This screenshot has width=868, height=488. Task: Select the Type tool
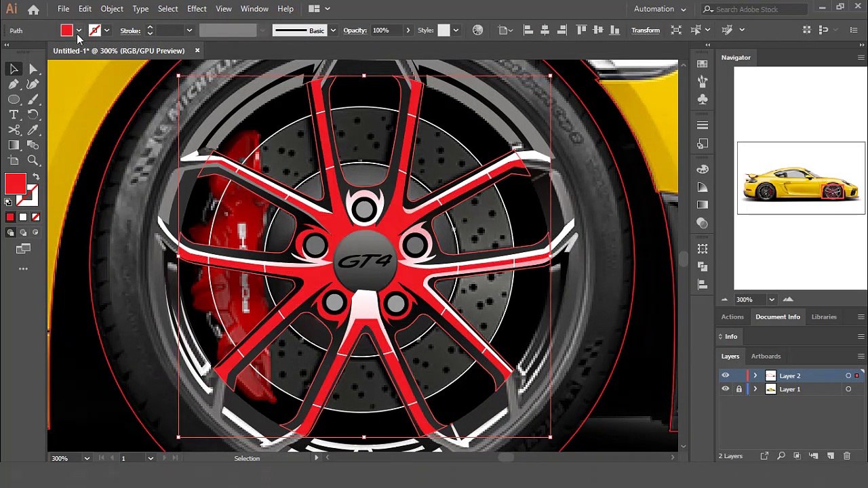click(x=14, y=115)
